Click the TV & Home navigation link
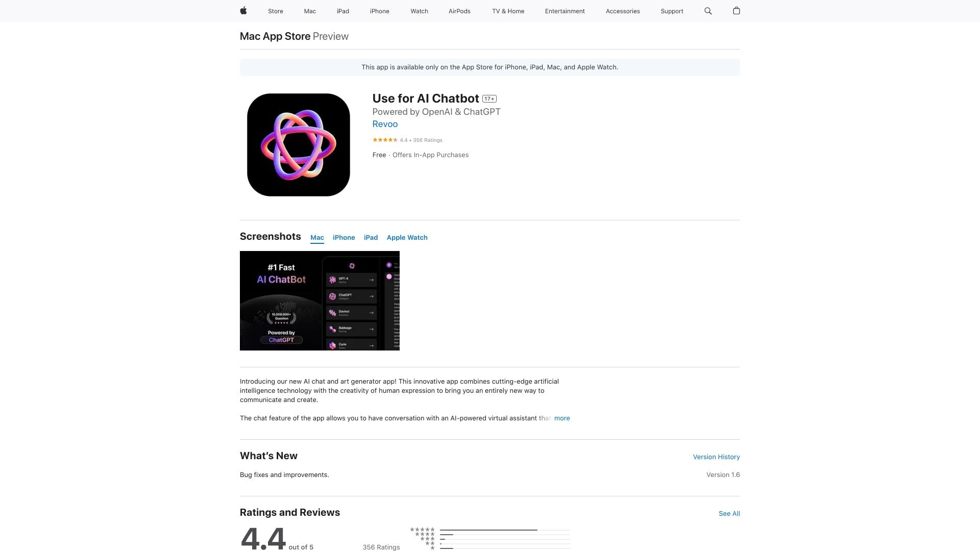The image size is (980, 551). [508, 11]
